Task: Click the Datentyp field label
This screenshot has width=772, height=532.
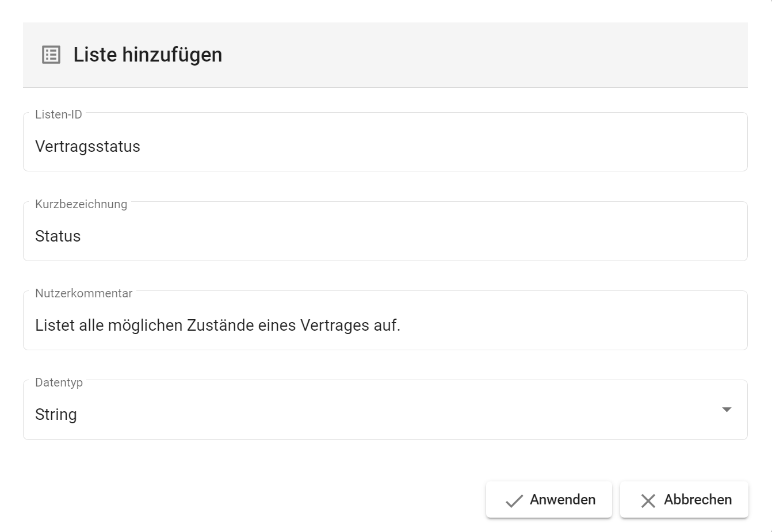Action: click(59, 382)
